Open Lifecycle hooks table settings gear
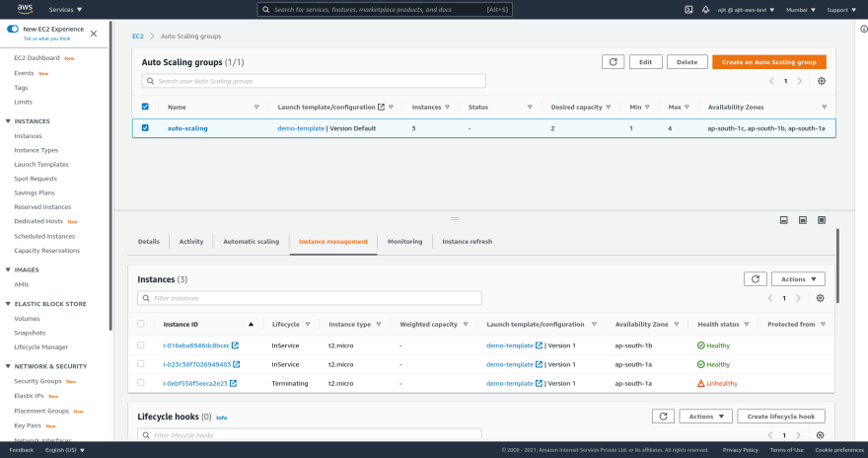The height and width of the screenshot is (458, 868). 821,435
